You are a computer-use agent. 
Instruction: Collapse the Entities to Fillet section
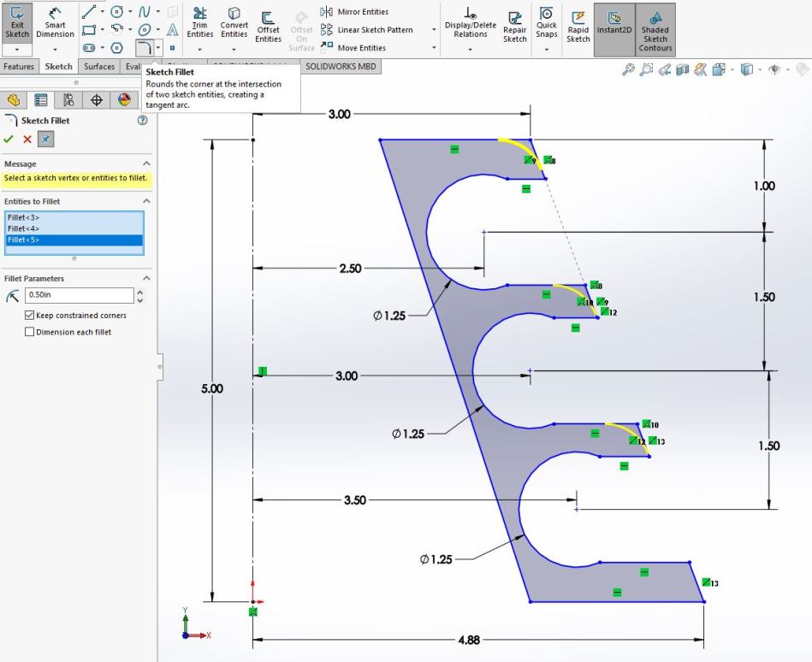point(146,201)
